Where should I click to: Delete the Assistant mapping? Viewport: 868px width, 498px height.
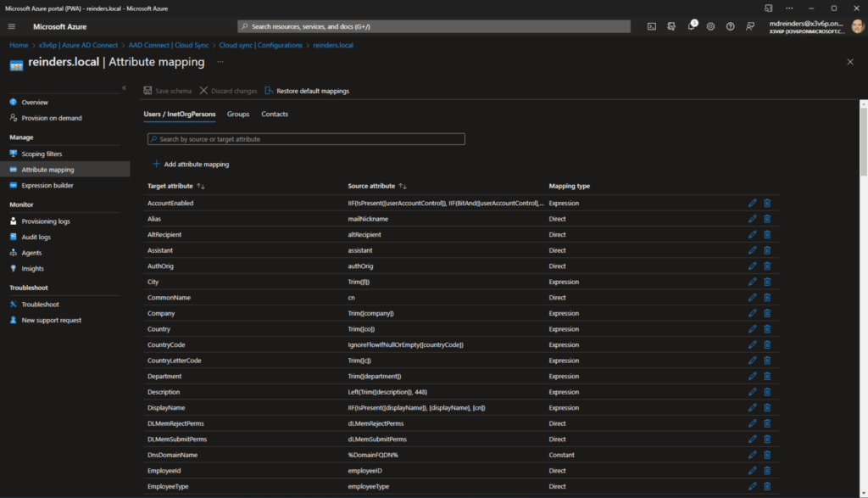point(767,250)
